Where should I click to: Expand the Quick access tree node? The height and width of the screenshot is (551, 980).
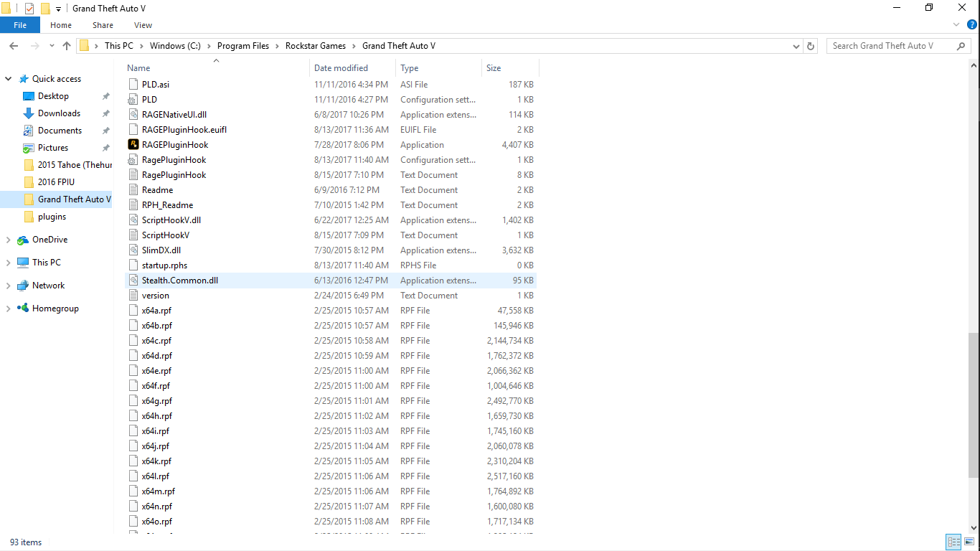point(9,79)
